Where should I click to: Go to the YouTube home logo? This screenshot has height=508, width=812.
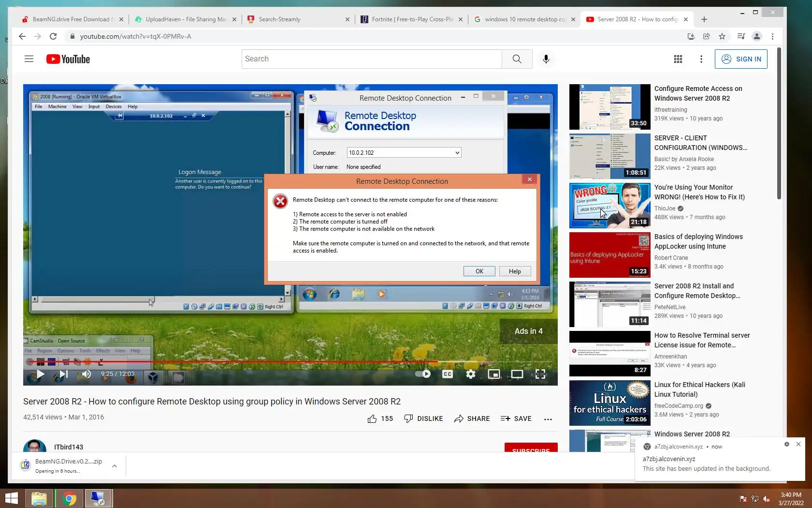point(68,59)
